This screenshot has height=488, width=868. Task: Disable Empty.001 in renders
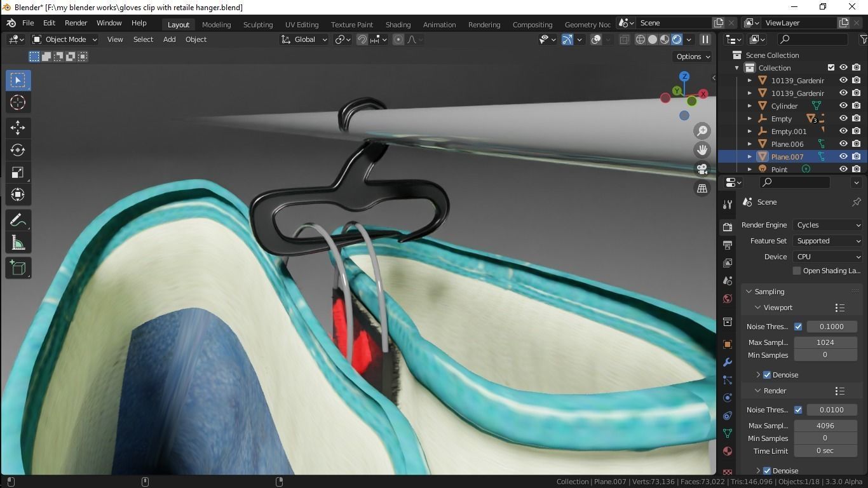pos(857,131)
